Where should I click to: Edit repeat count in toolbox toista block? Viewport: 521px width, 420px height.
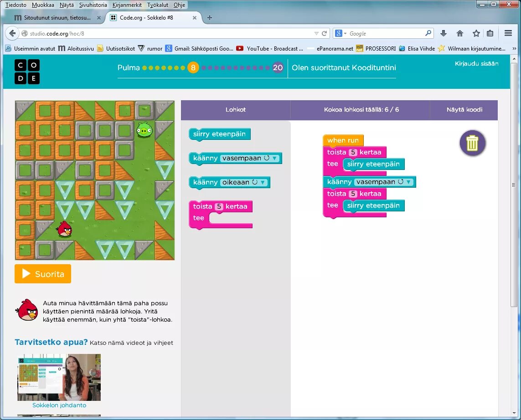(219, 206)
